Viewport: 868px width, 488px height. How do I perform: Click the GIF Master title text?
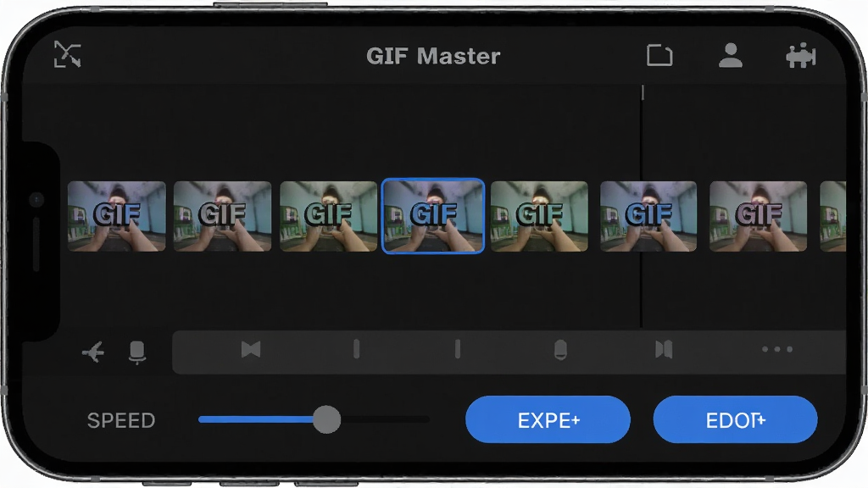pos(433,56)
